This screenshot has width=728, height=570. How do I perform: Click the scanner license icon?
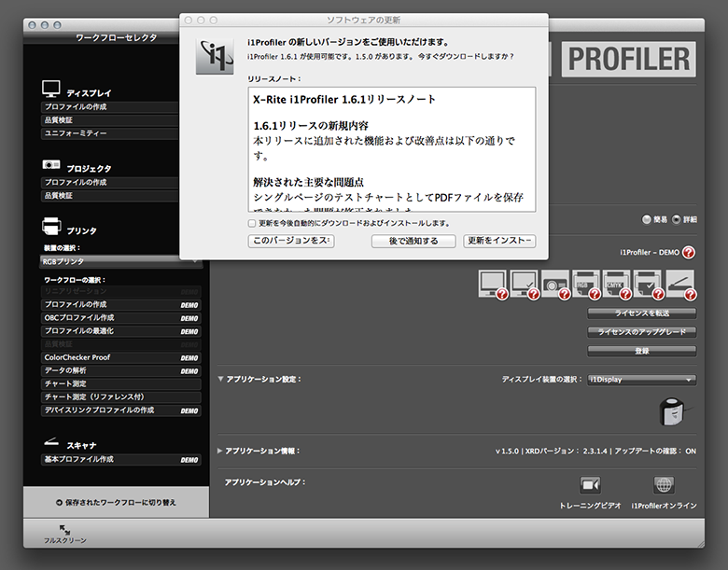pyautogui.click(x=679, y=284)
